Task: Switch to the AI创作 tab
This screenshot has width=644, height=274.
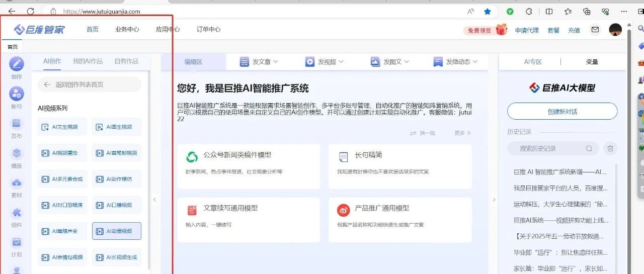Action: click(x=52, y=61)
